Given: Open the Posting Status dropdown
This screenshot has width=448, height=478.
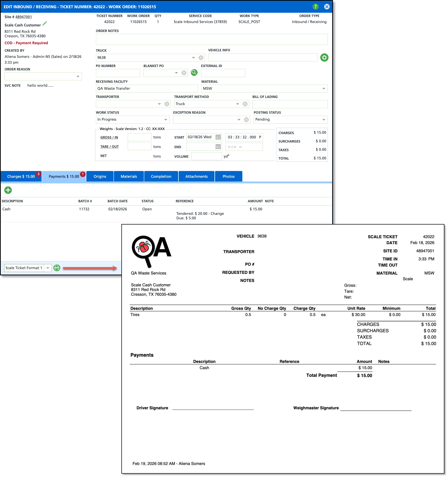Looking at the screenshot, I should click(323, 120).
